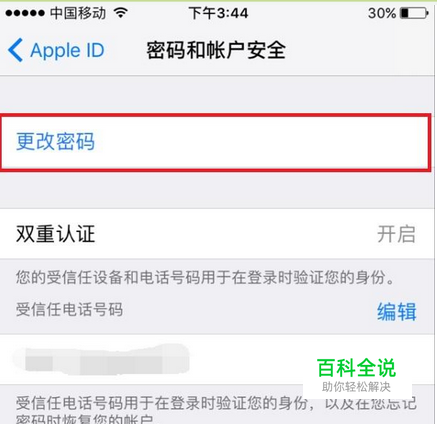Click the 助你轻松解决 tagline
The width and height of the screenshot is (437, 424).
(x=356, y=387)
